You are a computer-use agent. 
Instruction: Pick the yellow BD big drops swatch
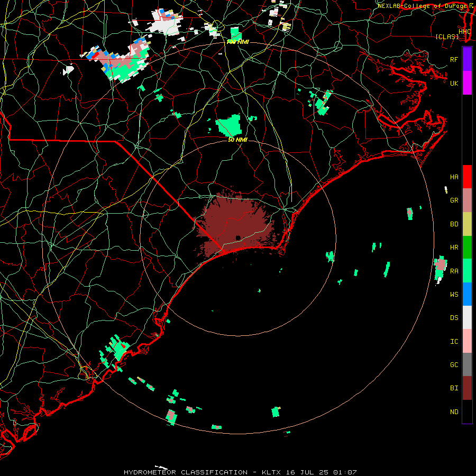tap(467, 224)
